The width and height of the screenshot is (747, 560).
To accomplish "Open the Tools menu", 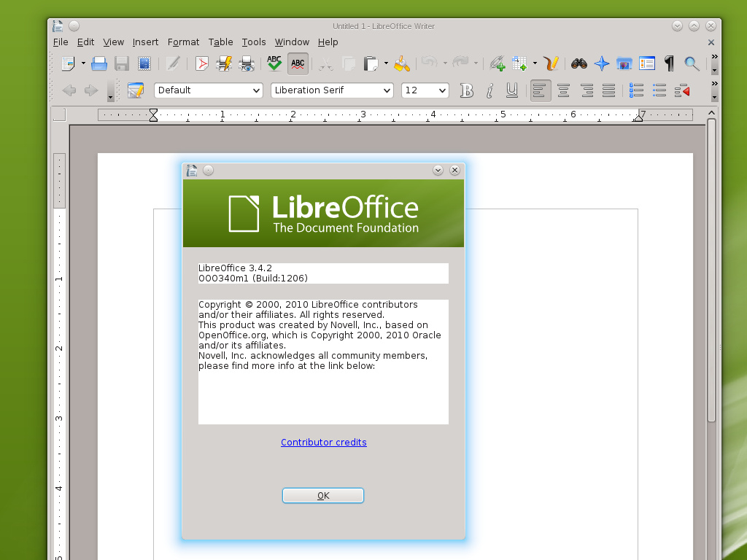I will coord(254,42).
